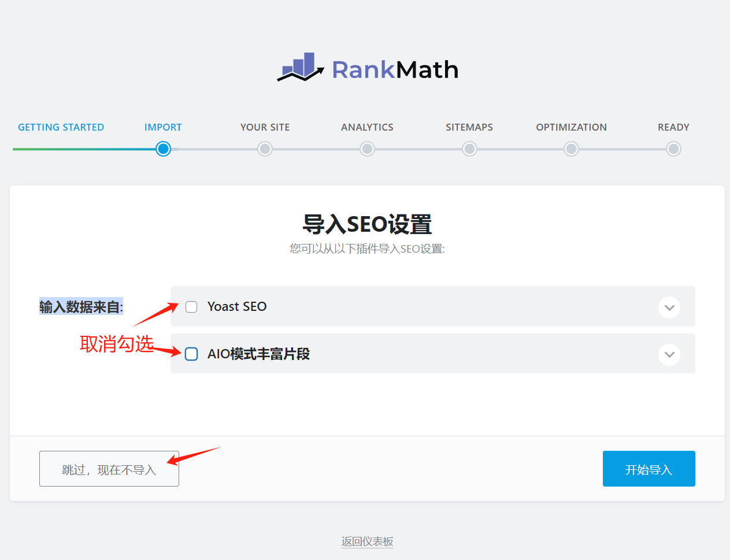Image resolution: width=730 pixels, height=560 pixels.
Task: Jump to the Analytics step
Action: tap(367, 127)
